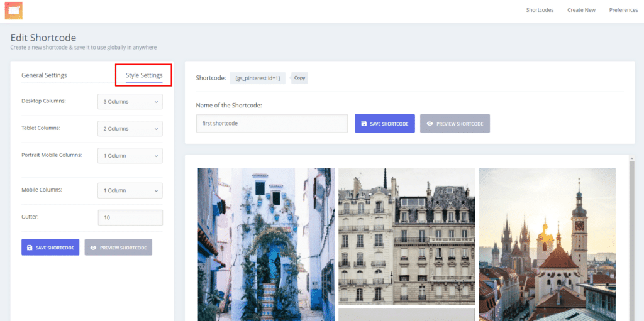Click the eye icon in left Preview Shortcode button
The image size is (644, 321).
[x=93, y=248]
